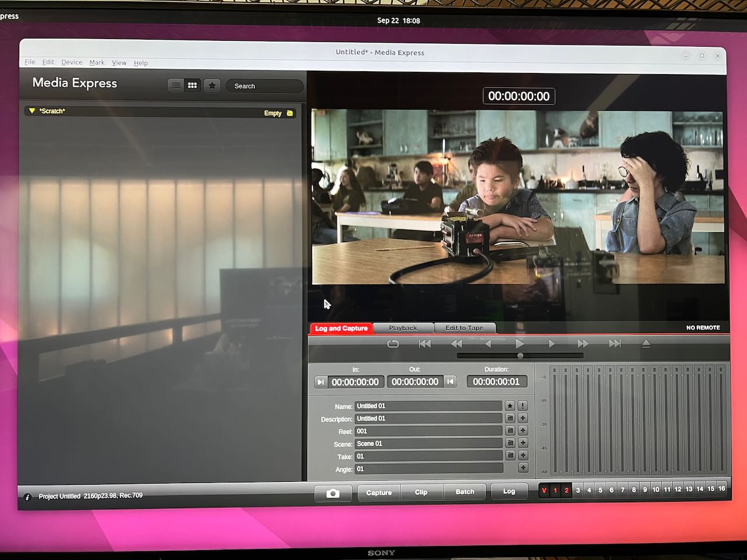Viewport: 747px width, 560px height.
Task: Switch media list to thumbnail grid view
Action: (x=192, y=85)
